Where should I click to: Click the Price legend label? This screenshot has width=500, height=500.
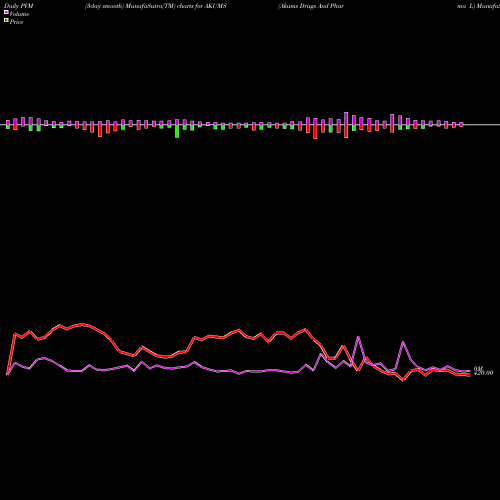coord(16,22)
